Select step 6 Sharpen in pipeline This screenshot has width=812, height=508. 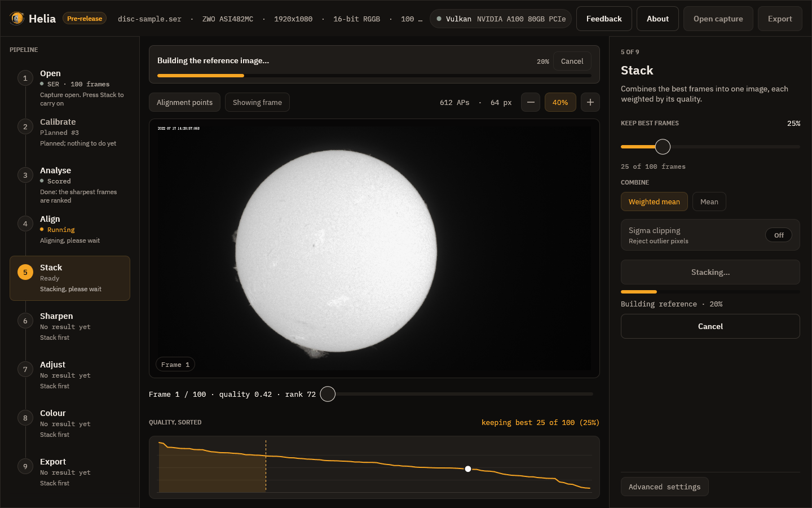[x=70, y=327]
